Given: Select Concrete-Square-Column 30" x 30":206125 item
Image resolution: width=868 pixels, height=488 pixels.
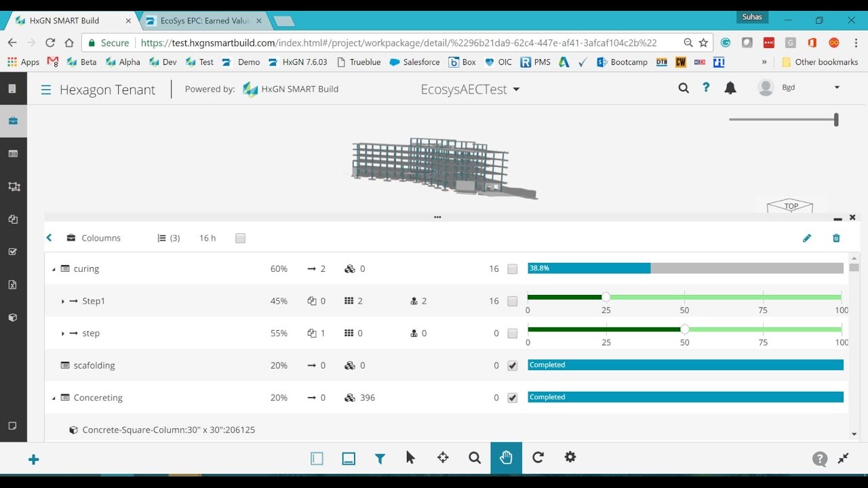Looking at the screenshot, I should [168, 430].
